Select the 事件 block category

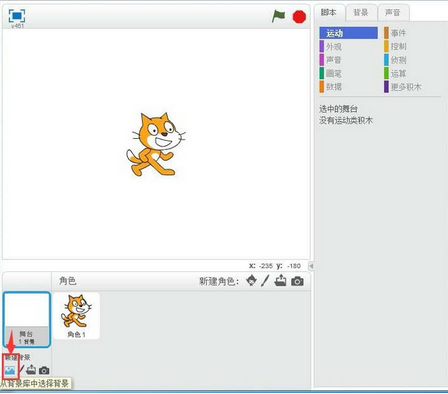coord(413,33)
